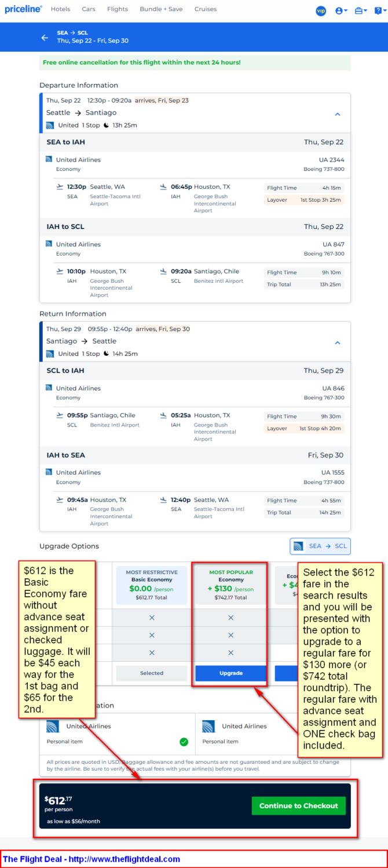
Task: Click the '+ $130 /person' Economy price
Action: coord(230,589)
